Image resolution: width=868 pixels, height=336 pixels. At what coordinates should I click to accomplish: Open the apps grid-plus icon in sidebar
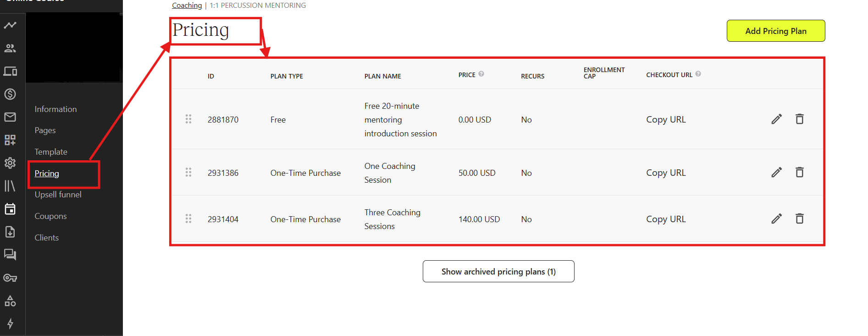pos(10,140)
